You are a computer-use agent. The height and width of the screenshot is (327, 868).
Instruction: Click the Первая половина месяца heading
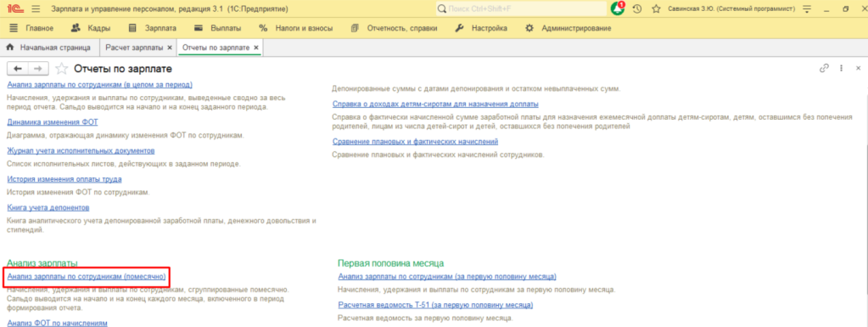(x=391, y=262)
